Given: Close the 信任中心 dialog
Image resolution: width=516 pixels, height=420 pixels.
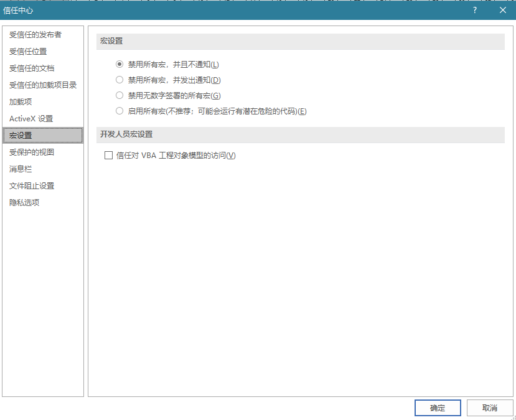Looking at the screenshot, I should click(503, 10).
